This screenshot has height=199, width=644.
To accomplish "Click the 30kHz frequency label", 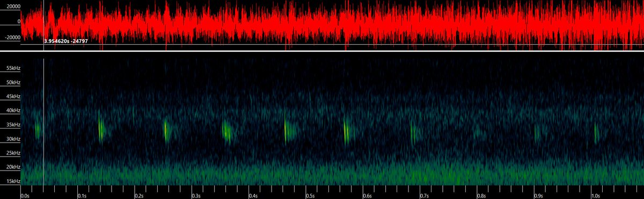I will 13,139.
